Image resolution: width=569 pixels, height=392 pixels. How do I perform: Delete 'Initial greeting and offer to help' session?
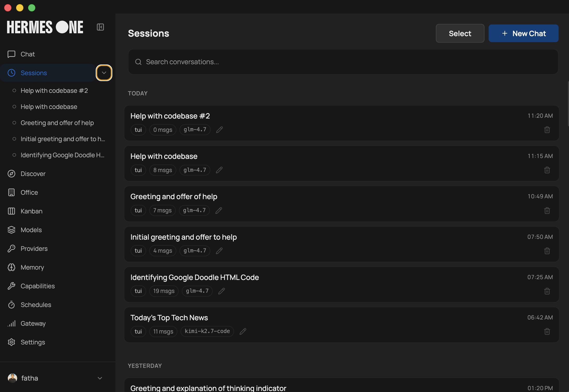[x=547, y=251]
